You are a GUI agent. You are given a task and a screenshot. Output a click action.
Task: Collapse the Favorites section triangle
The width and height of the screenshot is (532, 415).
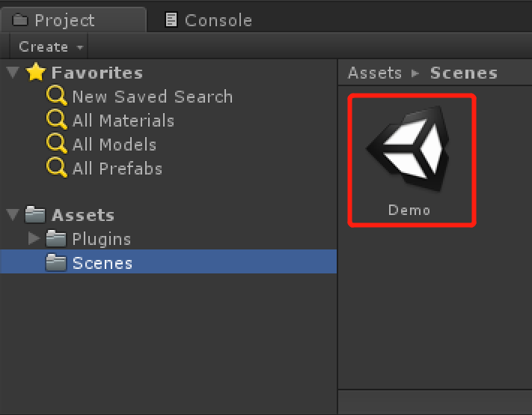[x=13, y=73]
